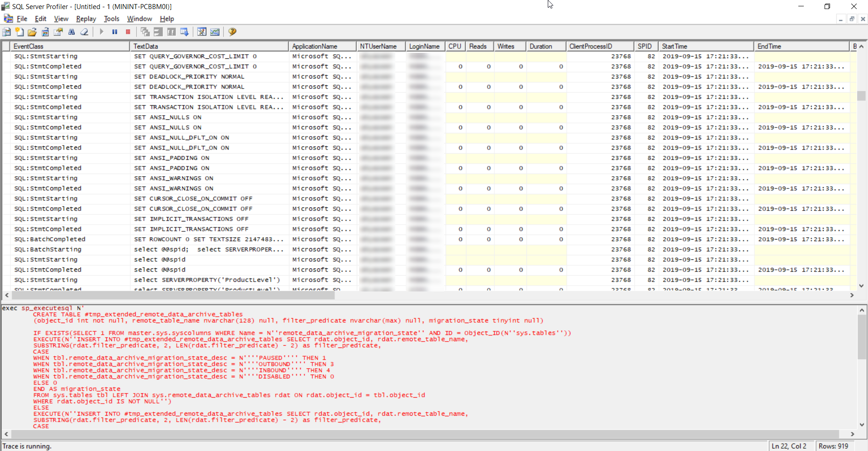Click the detail pane horizontal scroll right arrow

(852, 434)
